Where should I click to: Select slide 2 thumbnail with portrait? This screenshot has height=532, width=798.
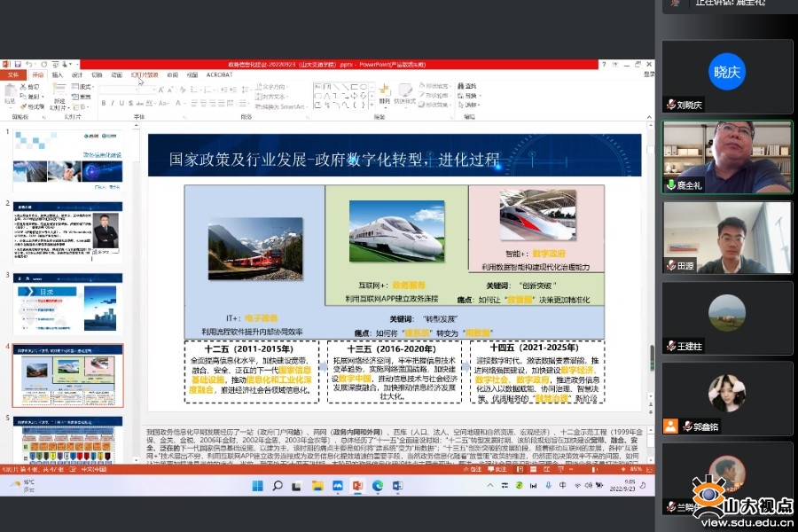point(67,231)
